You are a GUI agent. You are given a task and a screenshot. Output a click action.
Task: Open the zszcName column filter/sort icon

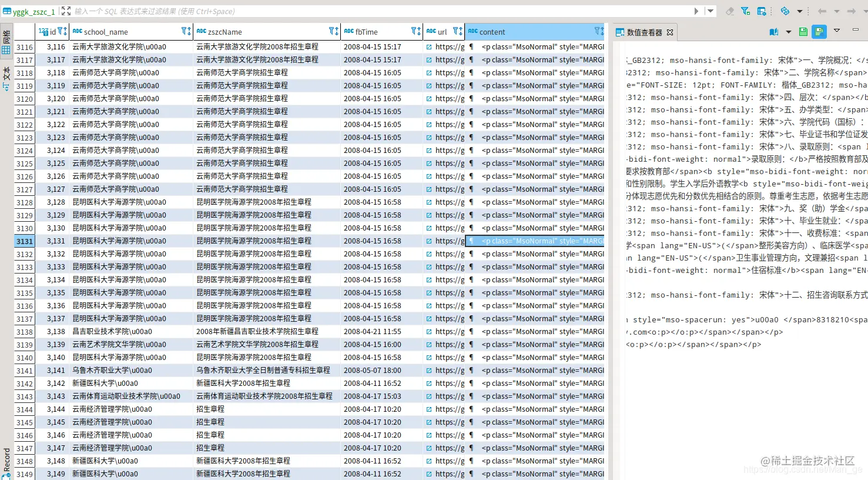coord(334,32)
